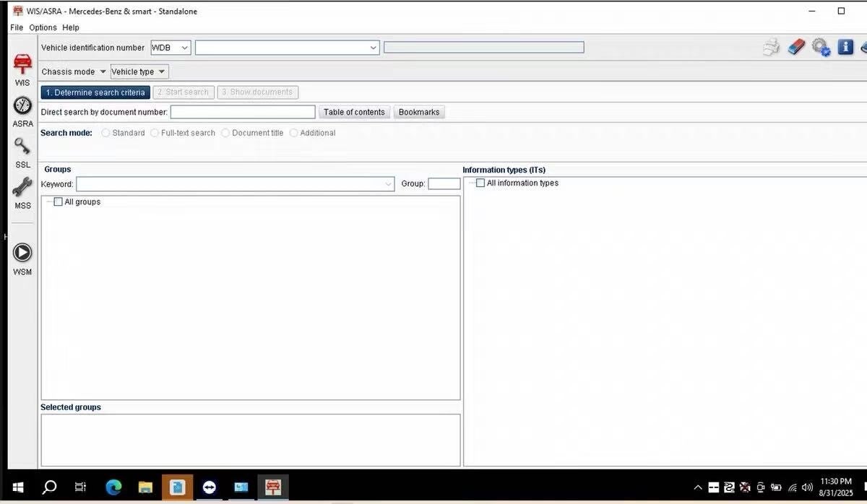Click the Bookmarks button
Image resolution: width=867 pixels, height=504 pixels.
tap(419, 112)
